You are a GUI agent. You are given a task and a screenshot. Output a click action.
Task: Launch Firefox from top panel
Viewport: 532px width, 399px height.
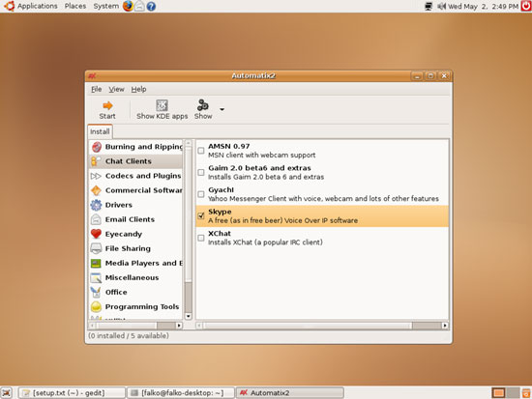pyautogui.click(x=128, y=6)
